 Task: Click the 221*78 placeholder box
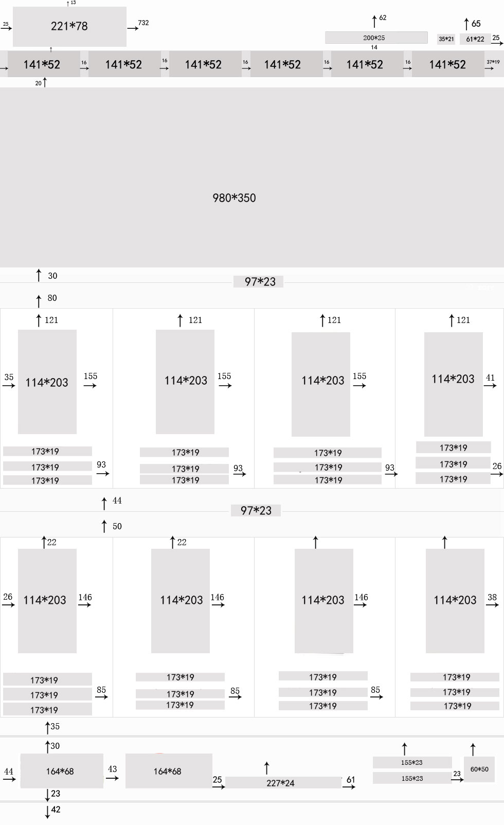69,26
